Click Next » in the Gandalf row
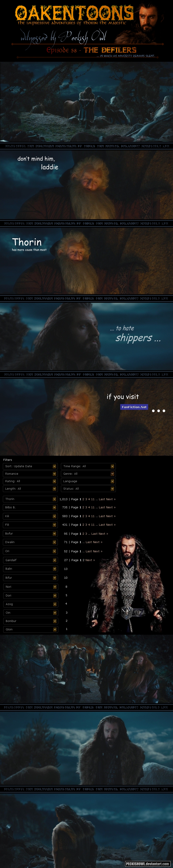 coord(90,560)
